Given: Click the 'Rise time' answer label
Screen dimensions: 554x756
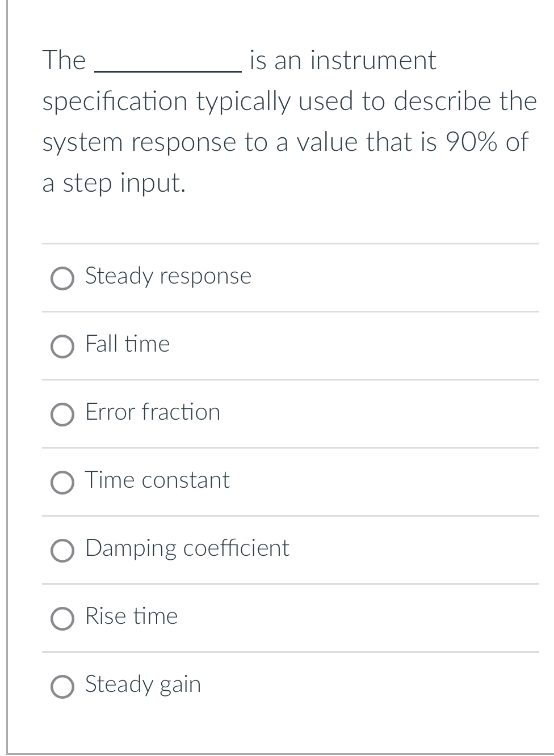Looking at the screenshot, I should pos(131,616).
